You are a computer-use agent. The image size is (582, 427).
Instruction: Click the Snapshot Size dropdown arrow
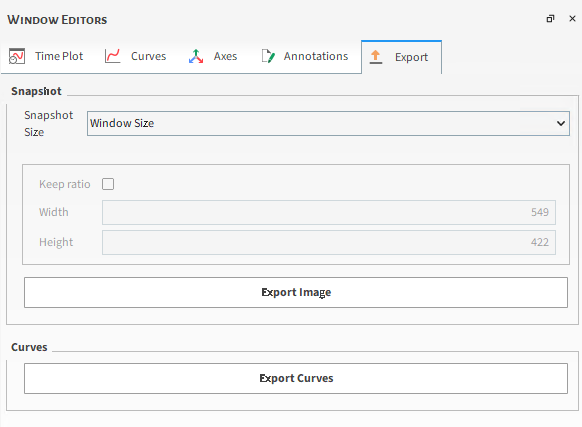coord(561,123)
